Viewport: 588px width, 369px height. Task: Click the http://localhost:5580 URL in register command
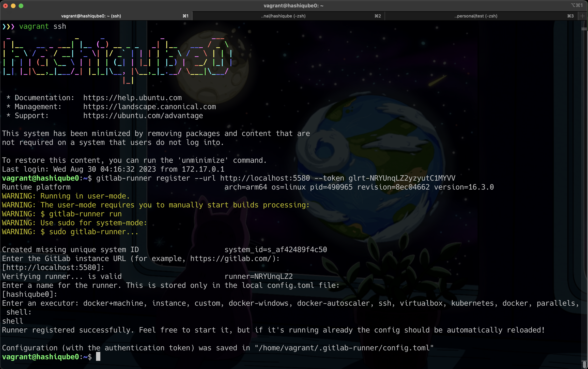(x=265, y=178)
